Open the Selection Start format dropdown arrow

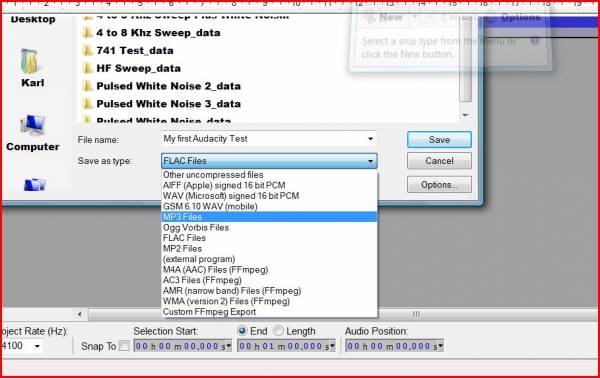pos(229,346)
